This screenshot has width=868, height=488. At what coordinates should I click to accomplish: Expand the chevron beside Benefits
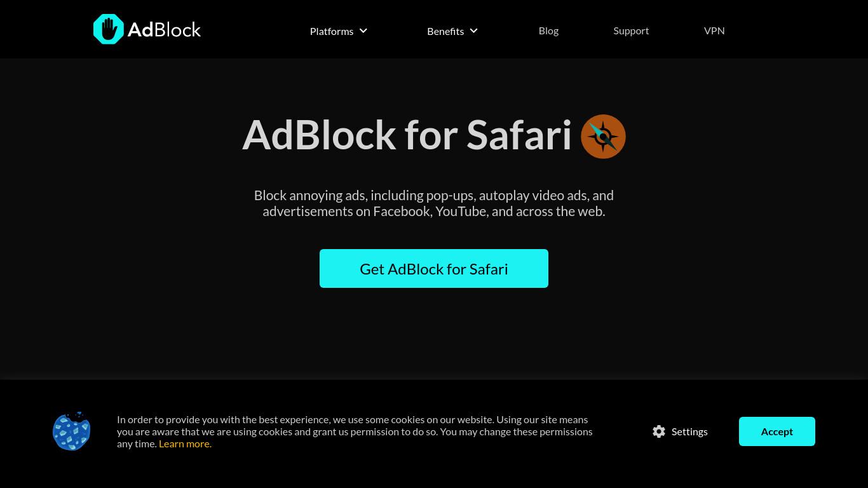pyautogui.click(x=473, y=30)
